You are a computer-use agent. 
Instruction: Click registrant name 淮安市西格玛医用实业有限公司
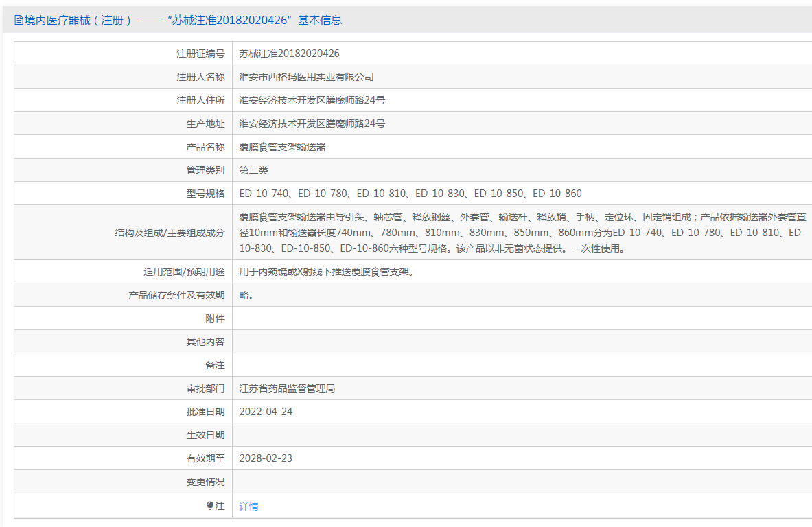pyautogui.click(x=306, y=77)
